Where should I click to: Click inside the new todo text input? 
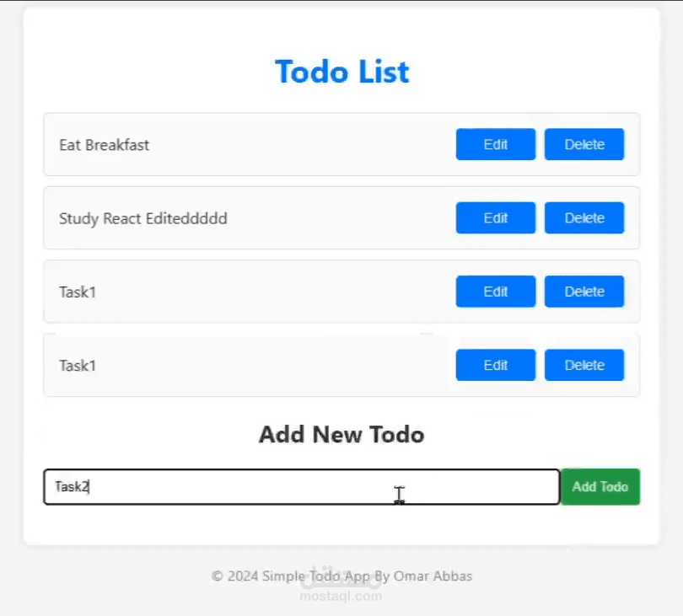coord(253,486)
